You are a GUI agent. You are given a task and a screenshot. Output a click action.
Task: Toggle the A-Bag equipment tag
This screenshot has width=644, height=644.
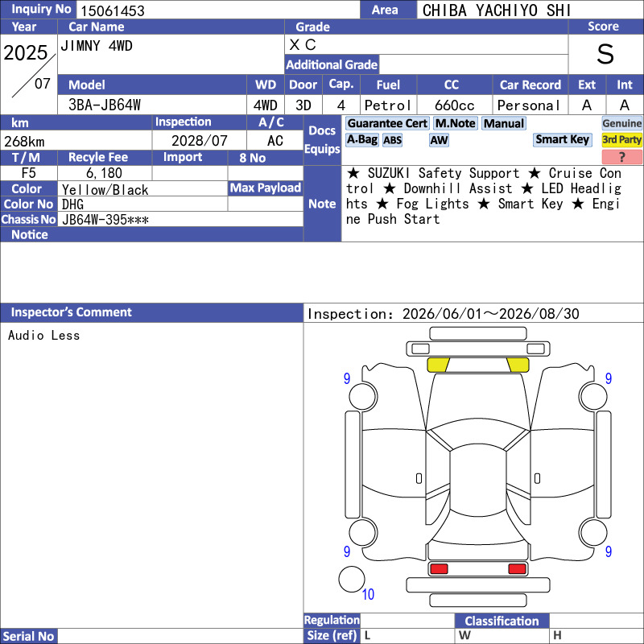coord(361,139)
